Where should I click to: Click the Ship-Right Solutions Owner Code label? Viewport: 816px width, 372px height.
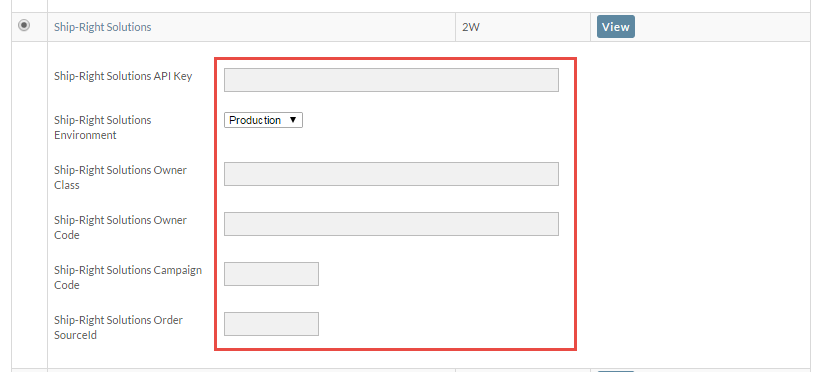tap(120, 227)
